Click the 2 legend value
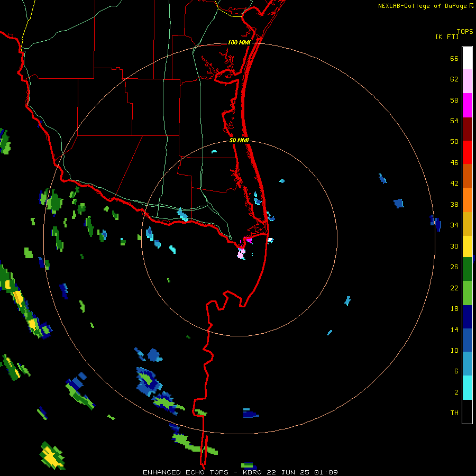Image resolution: width=476 pixels, height=476 pixels. [456, 392]
